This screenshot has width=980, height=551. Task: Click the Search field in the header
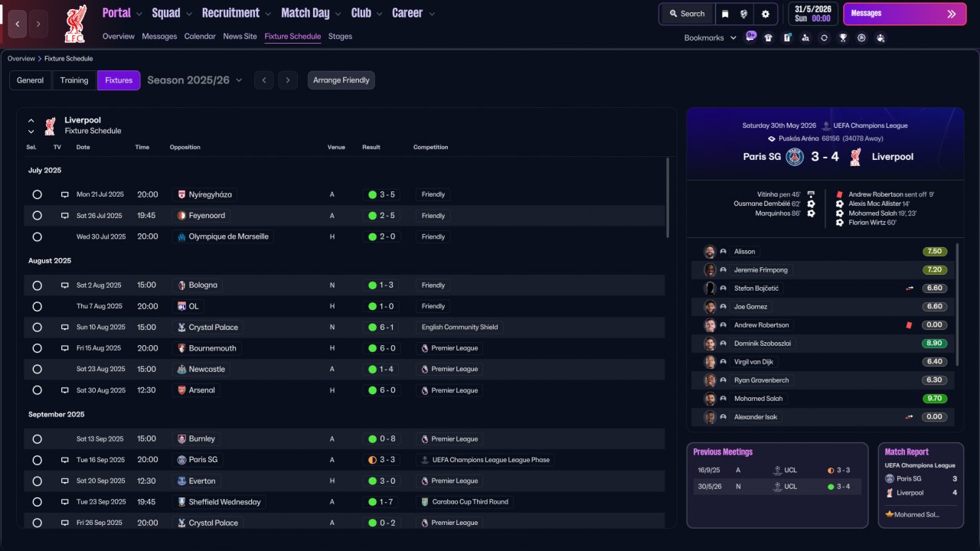pyautogui.click(x=687, y=14)
